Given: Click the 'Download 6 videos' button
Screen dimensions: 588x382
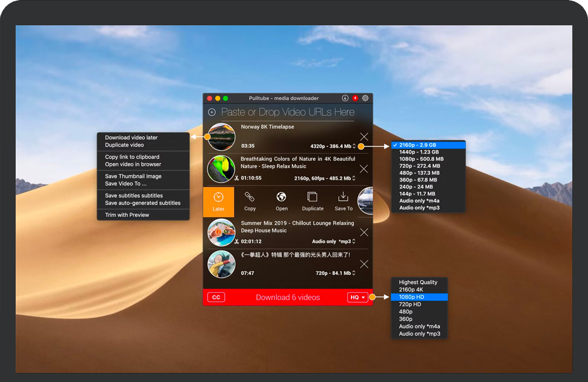Looking at the screenshot, I should click(x=288, y=297).
